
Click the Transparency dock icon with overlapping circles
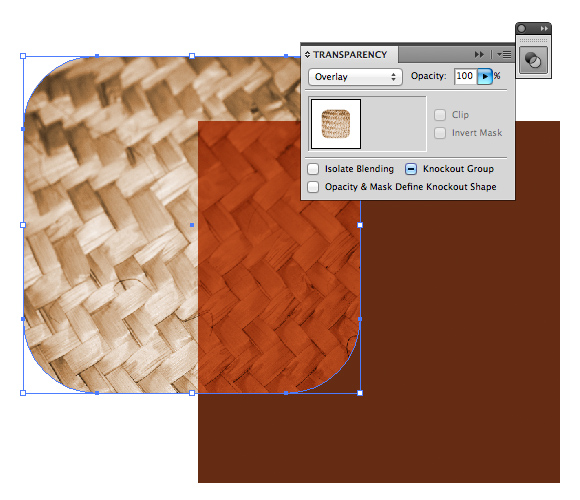[x=533, y=60]
